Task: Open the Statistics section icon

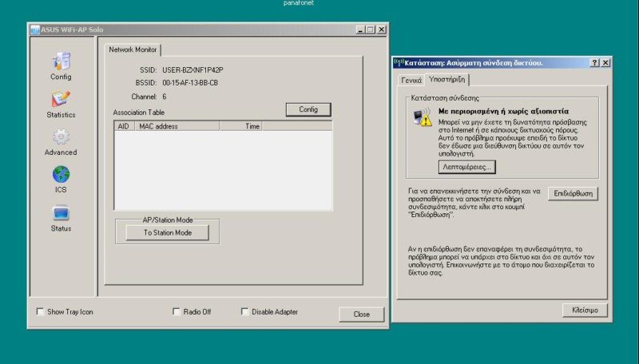Action: pos(62,99)
